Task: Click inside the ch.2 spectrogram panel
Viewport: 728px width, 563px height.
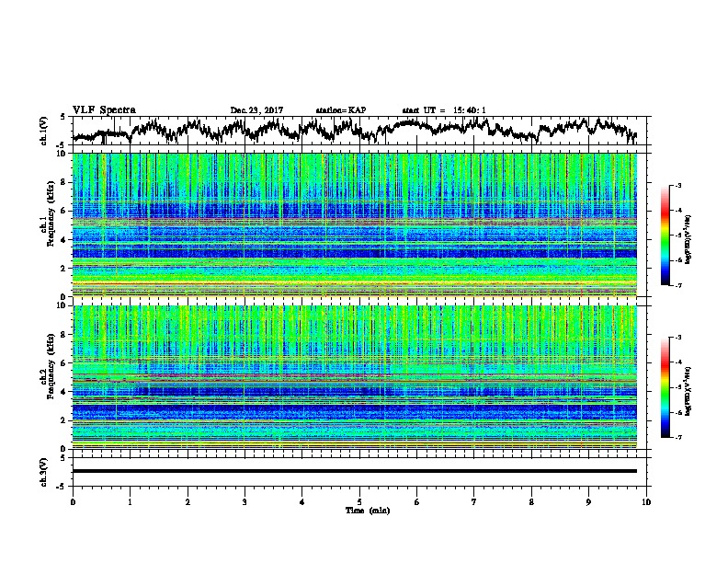Action: coord(355,377)
